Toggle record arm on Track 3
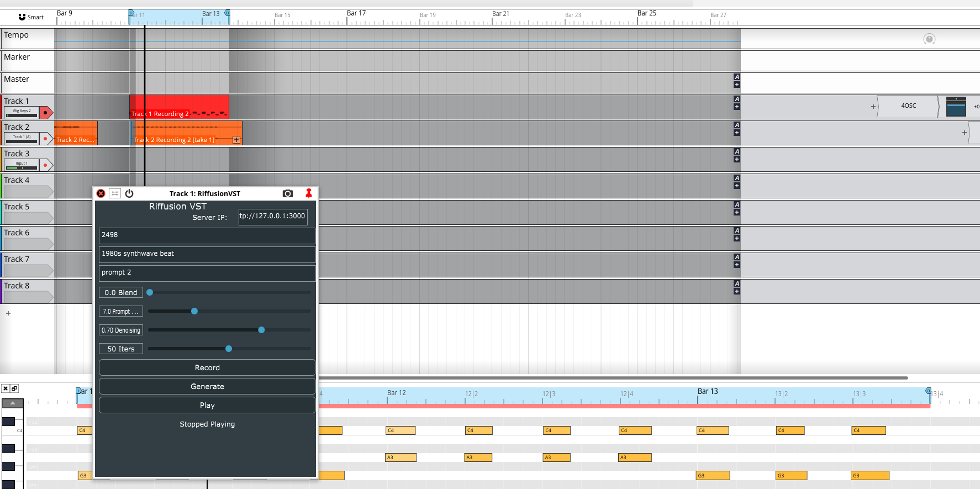Screen dimensions: 980x489 46,165
